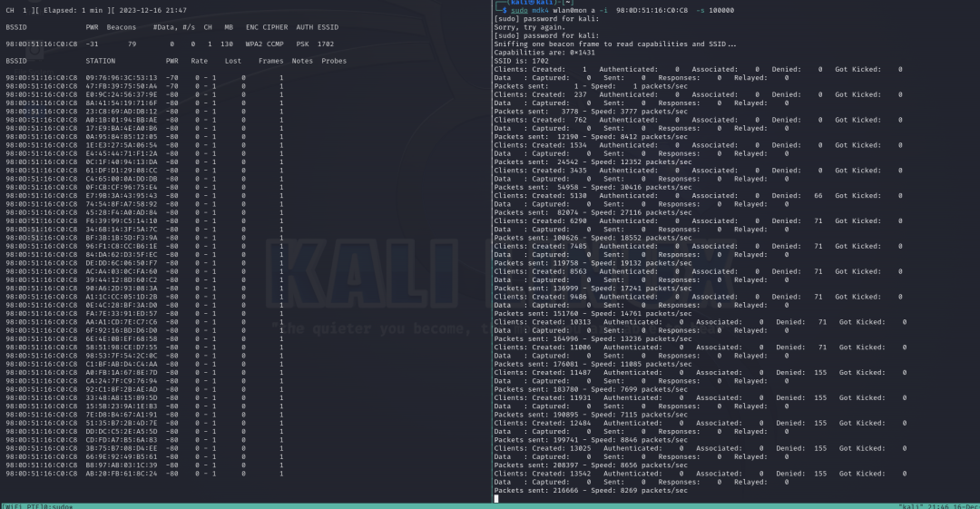Select station MAC '17:E9:BA:4E:A0:B6'
Image resolution: width=980 pixels, height=509 pixels.
point(122,129)
